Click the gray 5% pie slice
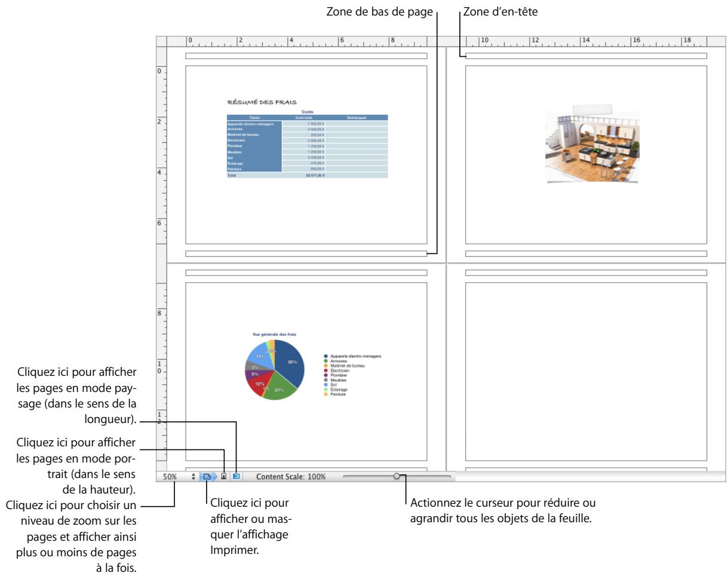The image size is (728, 576). (254, 366)
